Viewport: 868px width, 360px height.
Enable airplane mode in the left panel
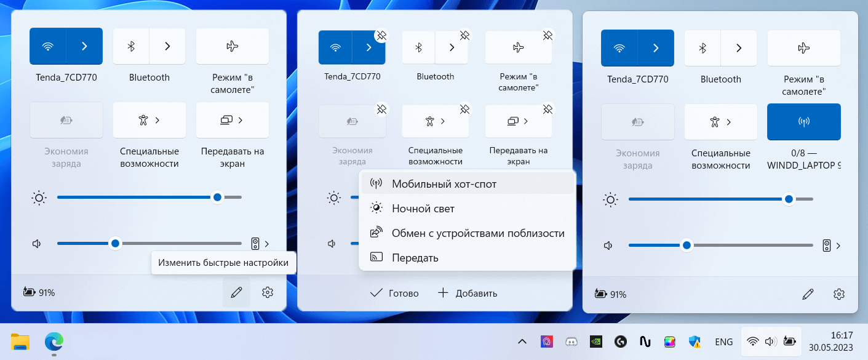coord(233,46)
